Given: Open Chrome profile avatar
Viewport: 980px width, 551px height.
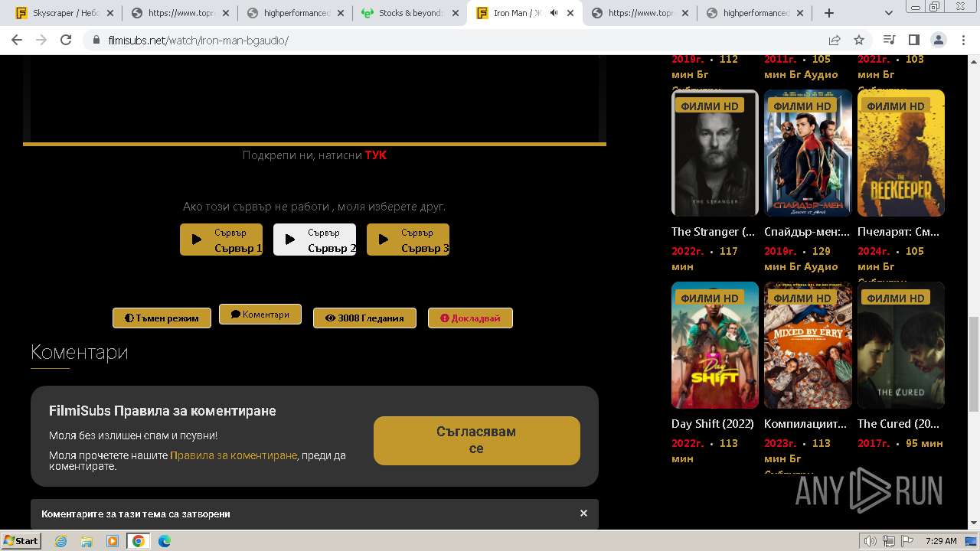Looking at the screenshot, I should pyautogui.click(x=938, y=40).
